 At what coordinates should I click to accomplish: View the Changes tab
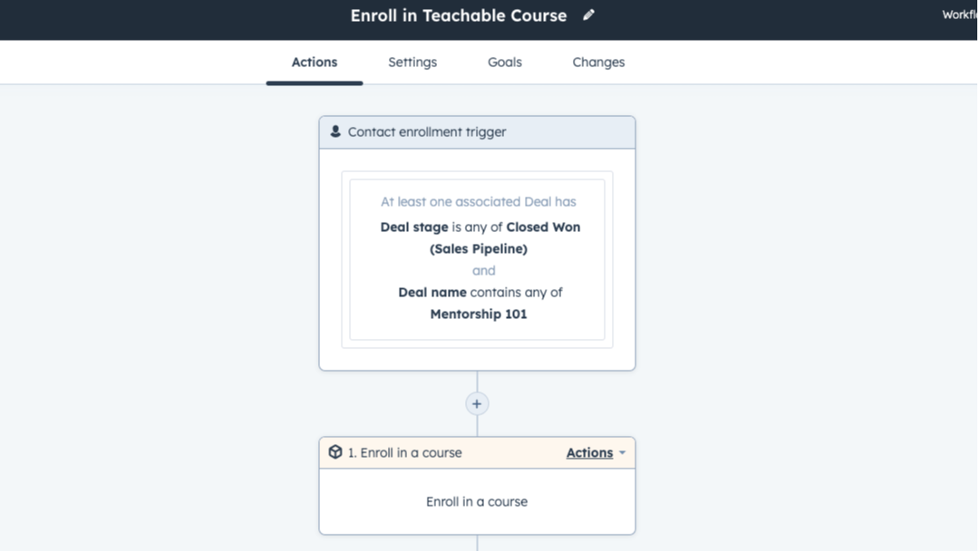(x=597, y=62)
